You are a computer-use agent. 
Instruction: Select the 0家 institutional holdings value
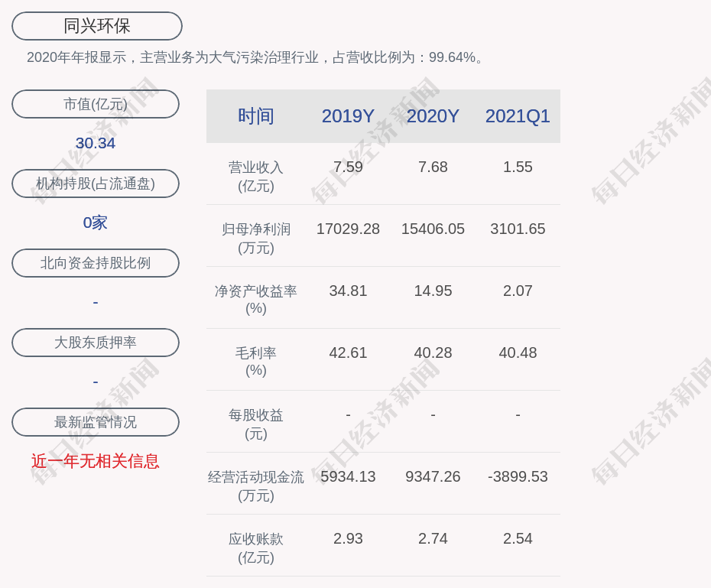[x=96, y=223]
